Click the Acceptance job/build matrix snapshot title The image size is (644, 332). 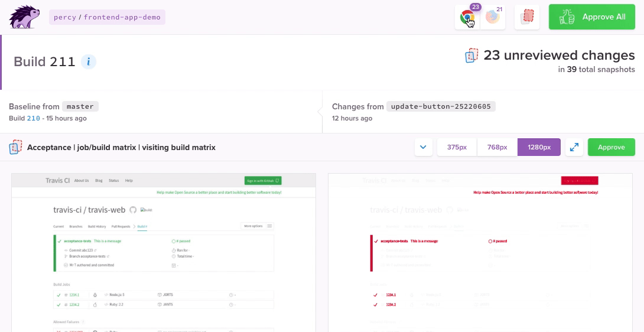(x=121, y=147)
